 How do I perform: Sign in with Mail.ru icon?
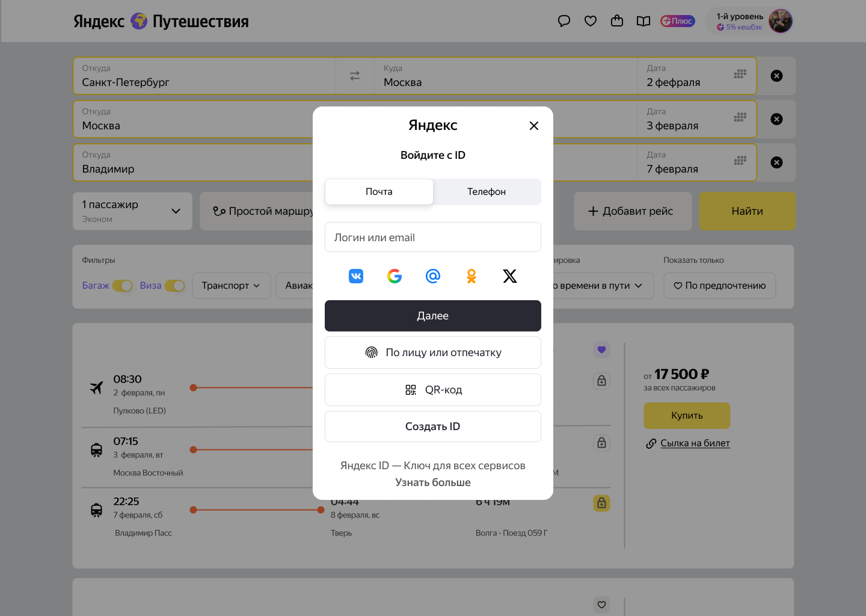[433, 276]
